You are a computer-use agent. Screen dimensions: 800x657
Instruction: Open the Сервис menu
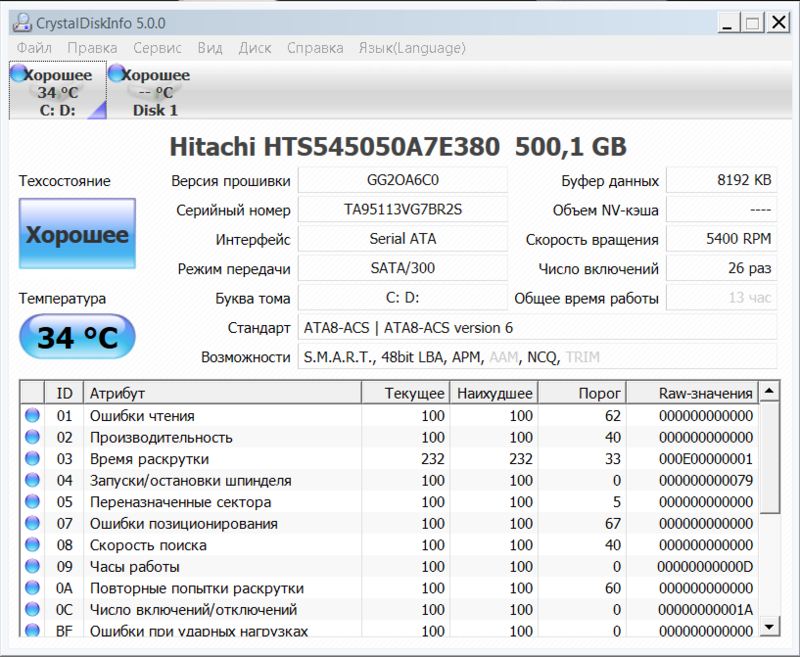click(157, 48)
